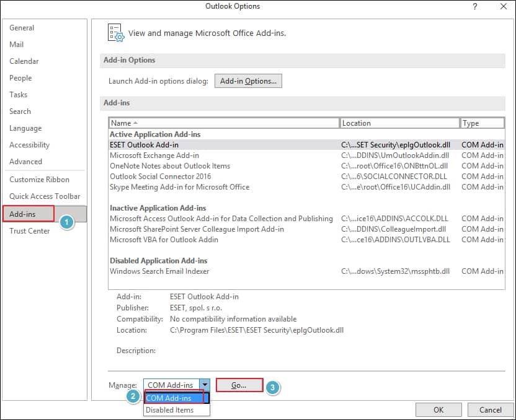The image size is (516, 420).
Task: Open the Add-in Options... button
Action: pyautogui.click(x=248, y=81)
